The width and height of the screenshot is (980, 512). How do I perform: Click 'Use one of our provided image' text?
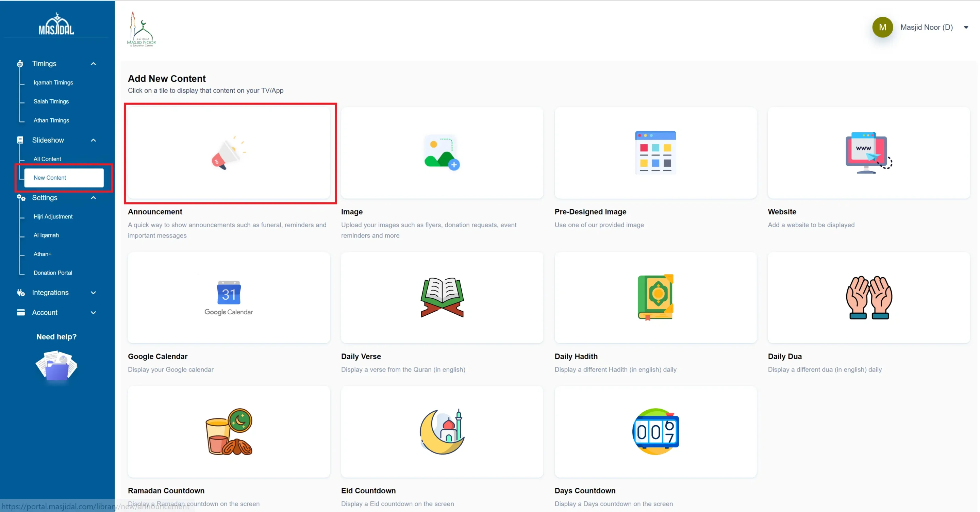[x=599, y=225]
